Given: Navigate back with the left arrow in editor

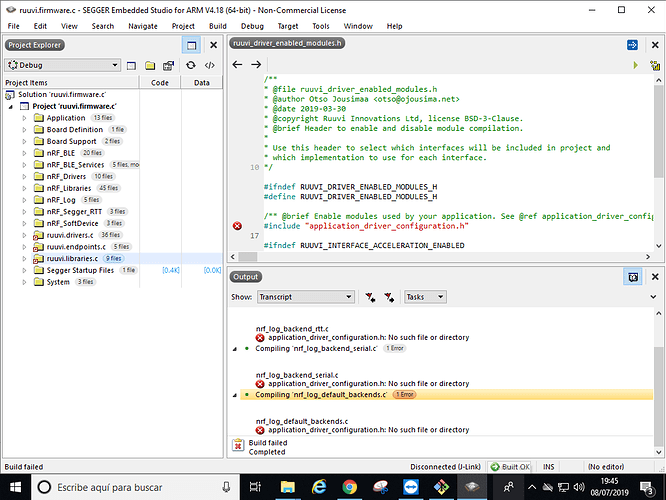Looking at the screenshot, I should pyautogui.click(x=237, y=64).
